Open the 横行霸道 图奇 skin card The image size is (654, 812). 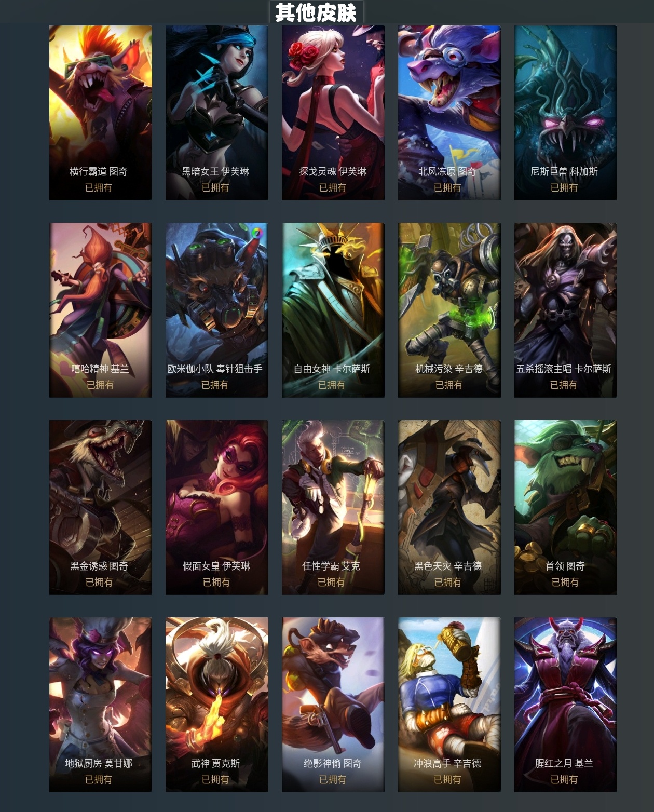(x=101, y=113)
